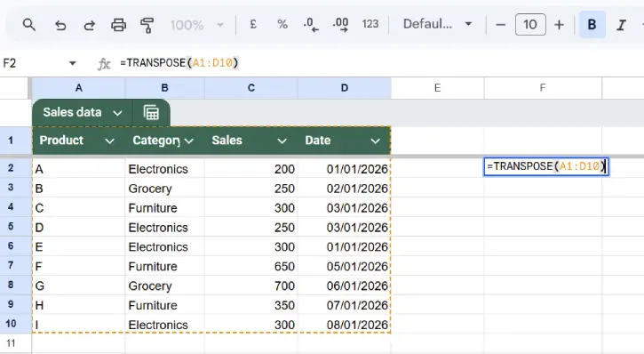Viewport: 644px width, 354px height.
Task: Open the Category column filter dropdown
Action: click(x=189, y=141)
